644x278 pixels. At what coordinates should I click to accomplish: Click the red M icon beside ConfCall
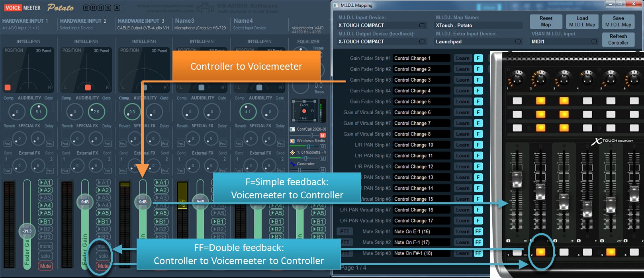pyautogui.click(x=323, y=135)
